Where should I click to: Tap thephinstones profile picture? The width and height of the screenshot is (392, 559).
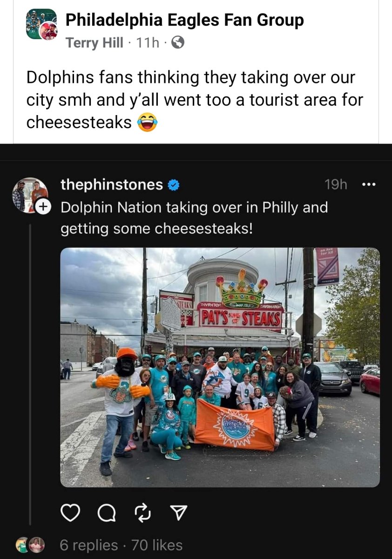point(30,195)
